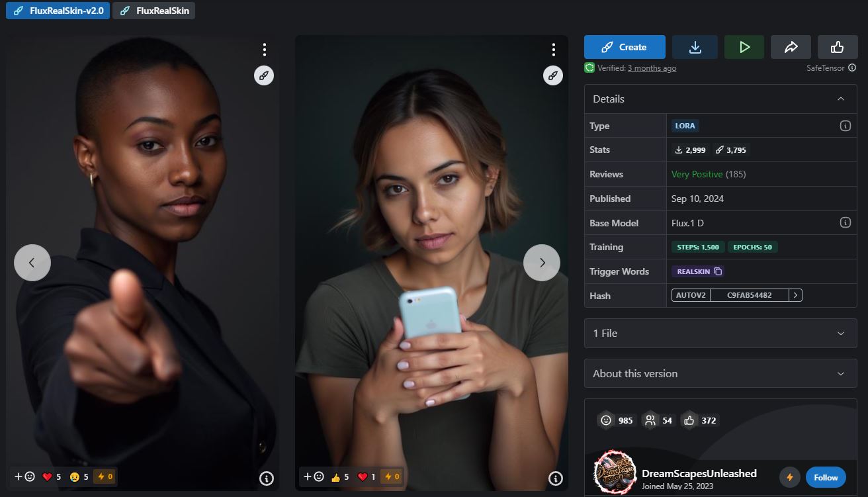Toggle the crying-face reaction on left image
The width and height of the screenshot is (868, 497).
[x=79, y=476]
